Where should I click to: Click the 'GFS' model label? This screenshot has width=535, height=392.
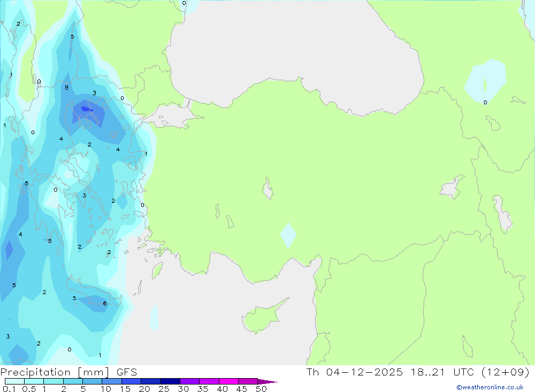pyautogui.click(x=127, y=372)
